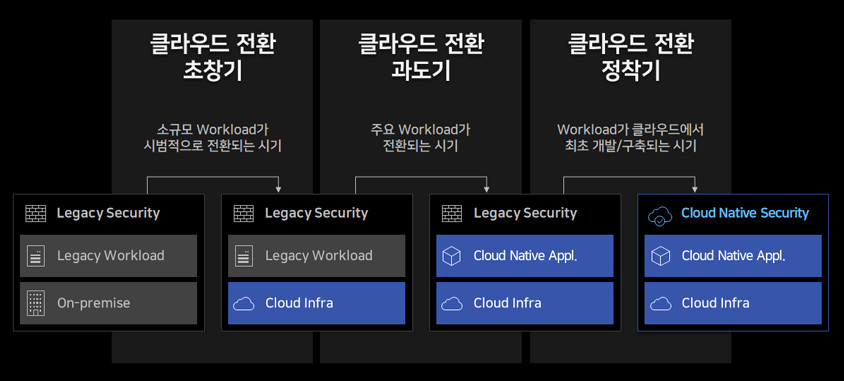Click the cloud icon in second box's Cloud Infra

point(244,304)
